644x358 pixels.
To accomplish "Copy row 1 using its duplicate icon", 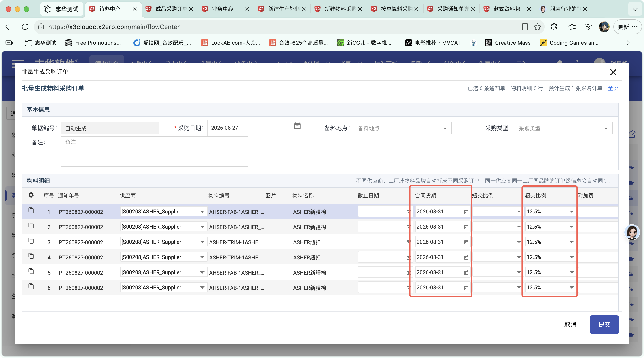I will click(31, 210).
